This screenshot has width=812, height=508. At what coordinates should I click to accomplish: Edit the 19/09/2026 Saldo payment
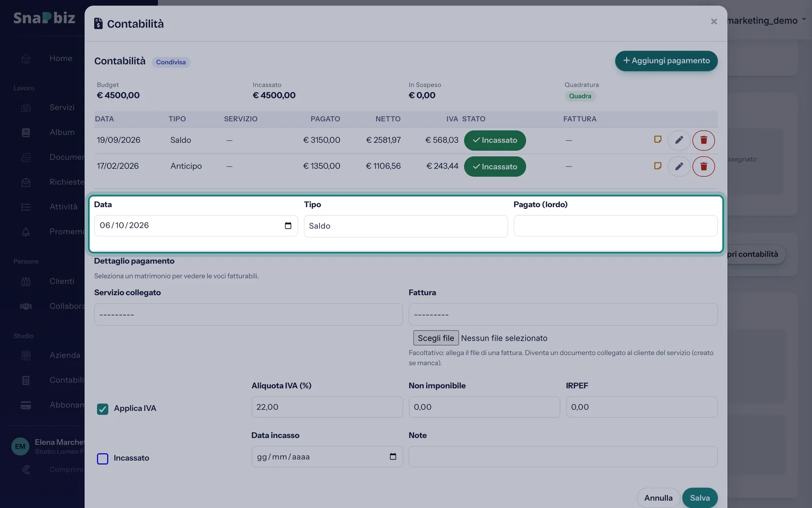(679, 140)
